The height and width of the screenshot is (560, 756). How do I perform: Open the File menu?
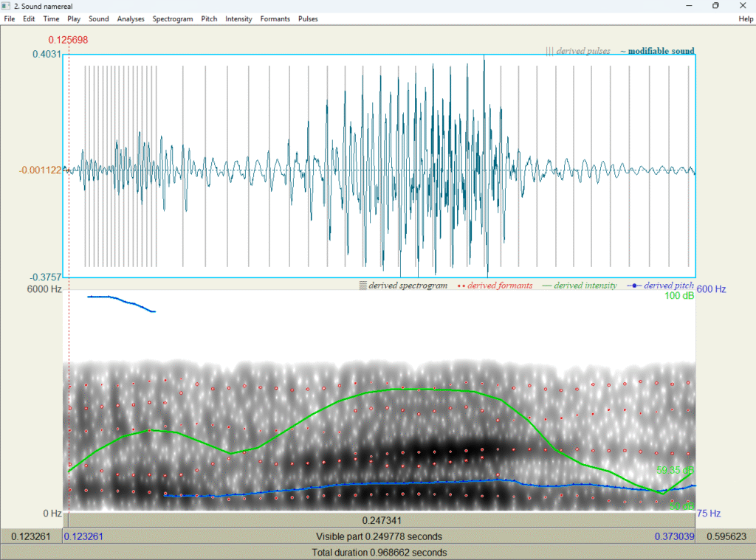pos(9,18)
